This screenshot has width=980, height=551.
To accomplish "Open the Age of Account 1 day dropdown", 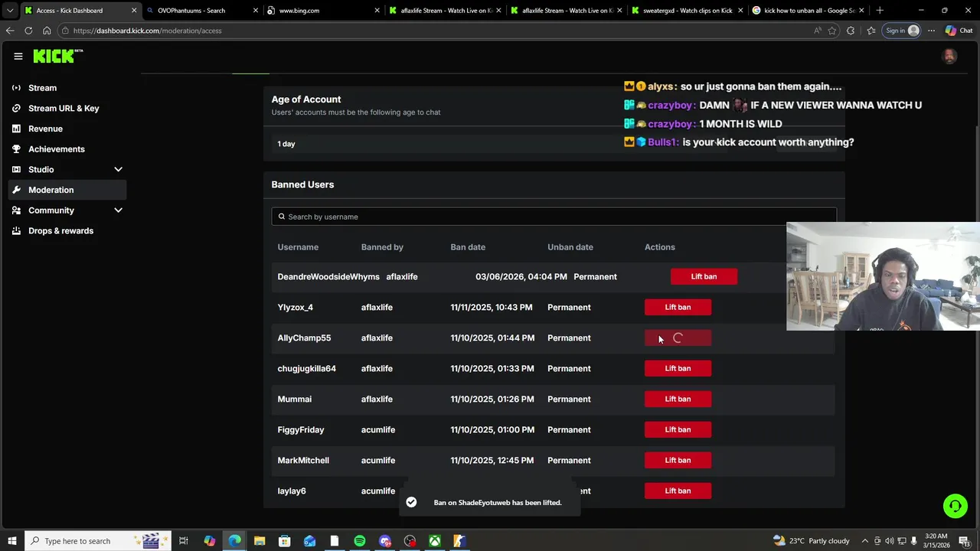I will click(554, 144).
